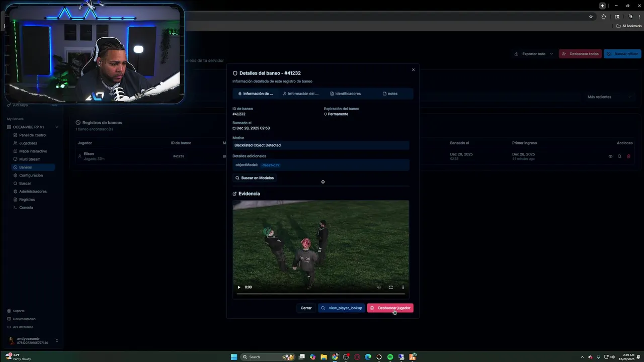Bookmark this page with the star icon
This screenshot has height=362, width=644.
[591, 17]
